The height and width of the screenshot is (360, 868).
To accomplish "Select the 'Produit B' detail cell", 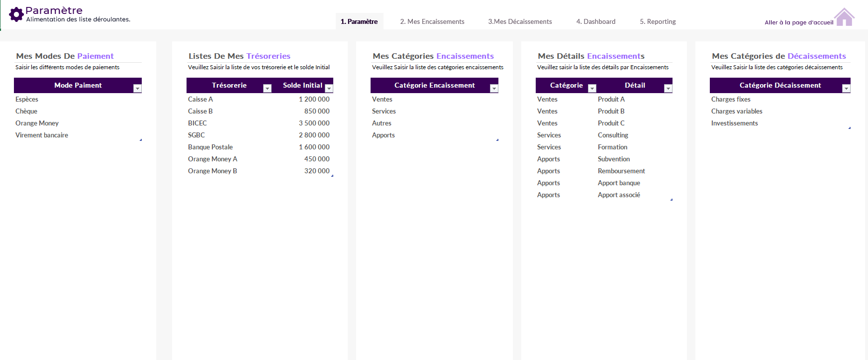I will pos(634,111).
